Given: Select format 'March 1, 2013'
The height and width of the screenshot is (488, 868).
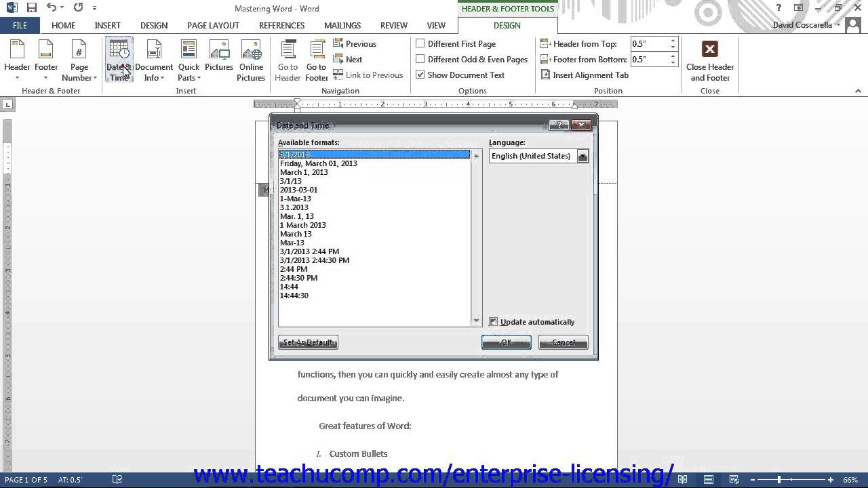Looking at the screenshot, I should pos(304,172).
